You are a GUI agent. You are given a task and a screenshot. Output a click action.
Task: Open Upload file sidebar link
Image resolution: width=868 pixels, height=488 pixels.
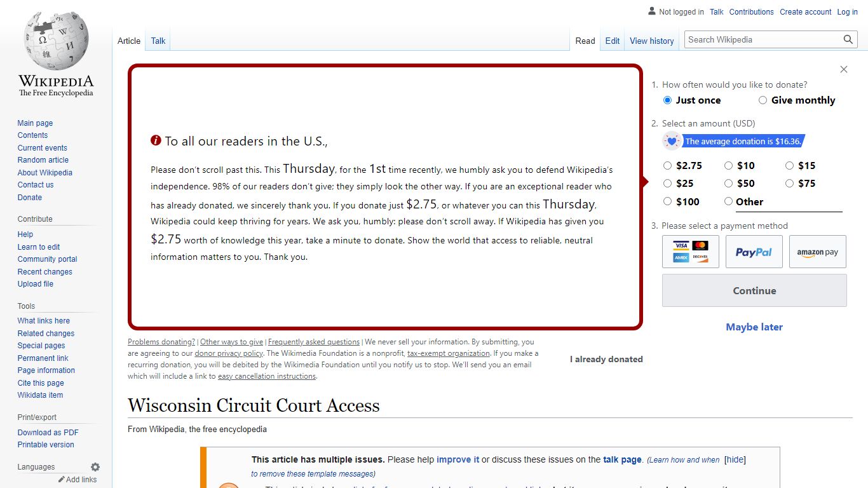[36, 284]
